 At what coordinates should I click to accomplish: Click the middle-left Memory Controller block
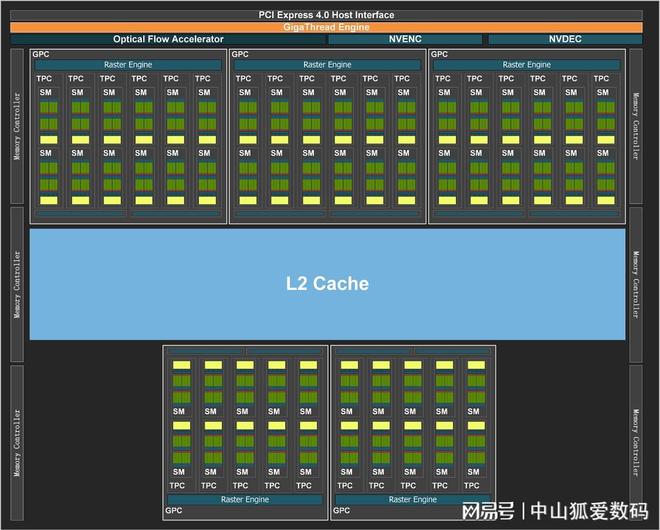(x=16, y=284)
